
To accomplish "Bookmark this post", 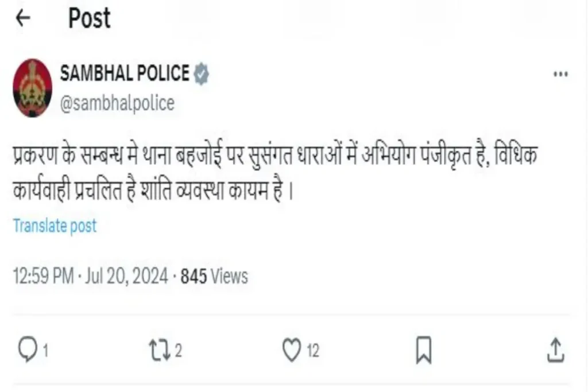I will click(x=424, y=351).
